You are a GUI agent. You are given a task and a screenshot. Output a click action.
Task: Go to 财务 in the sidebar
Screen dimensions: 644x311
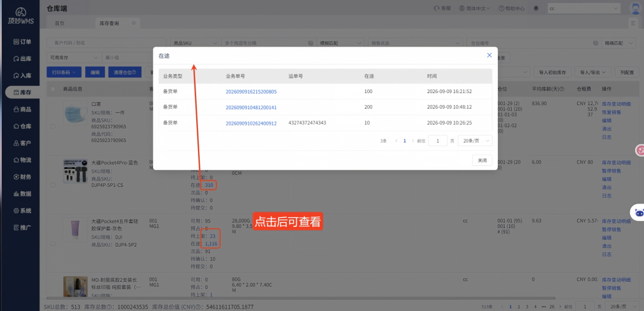22,177
